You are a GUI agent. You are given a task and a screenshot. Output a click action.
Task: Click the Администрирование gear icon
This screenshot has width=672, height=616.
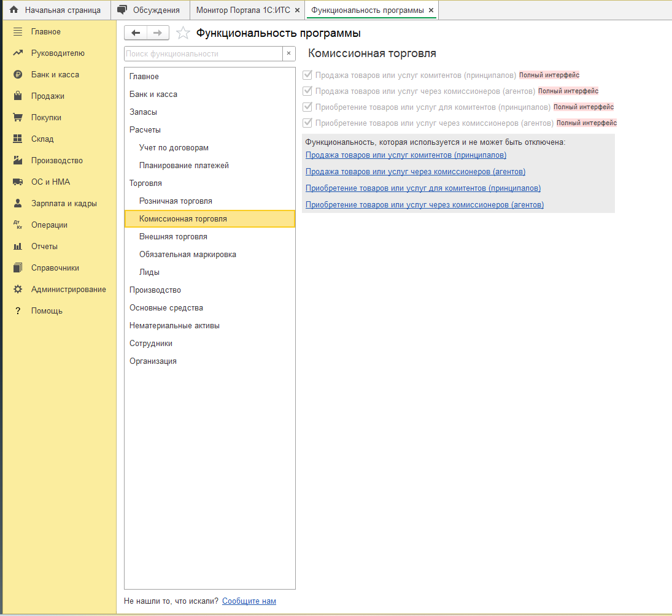(x=18, y=289)
